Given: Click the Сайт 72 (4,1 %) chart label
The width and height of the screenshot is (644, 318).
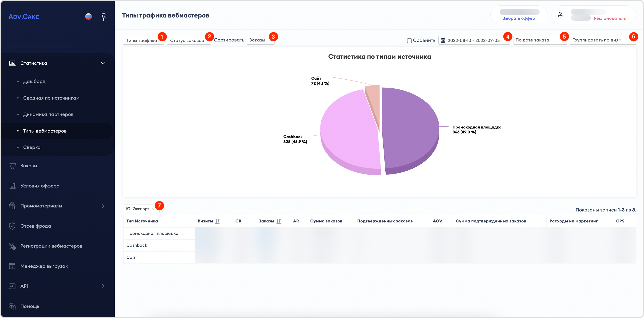Looking at the screenshot, I should (320, 81).
